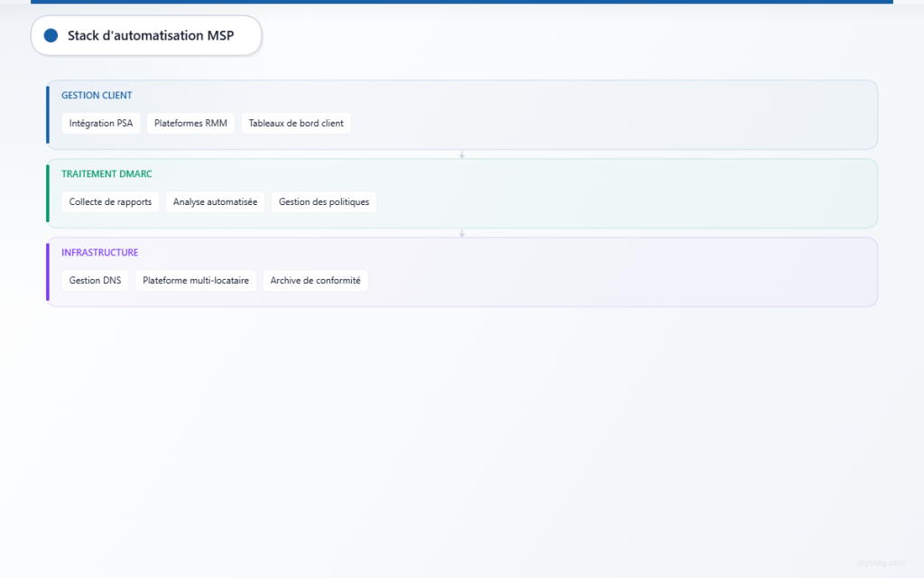
Task: Select the TRAITEMENT DMARC section header
Action: point(106,173)
